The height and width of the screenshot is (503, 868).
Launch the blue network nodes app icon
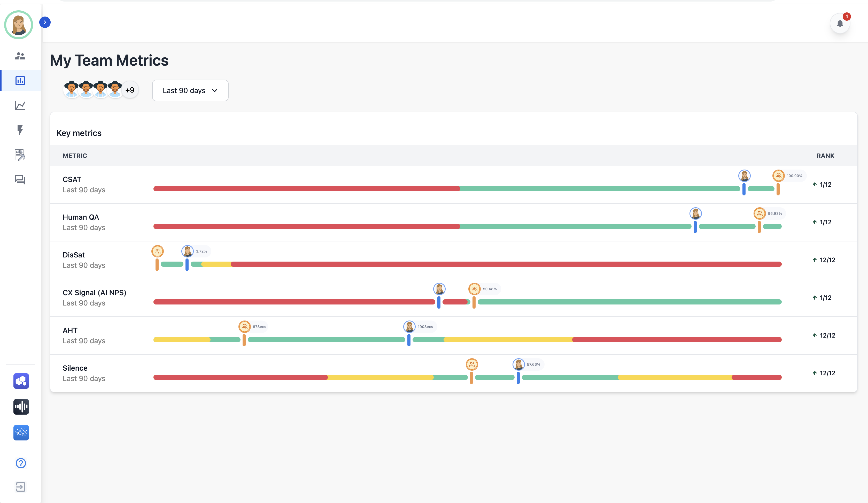pyautogui.click(x=21, y=432)
